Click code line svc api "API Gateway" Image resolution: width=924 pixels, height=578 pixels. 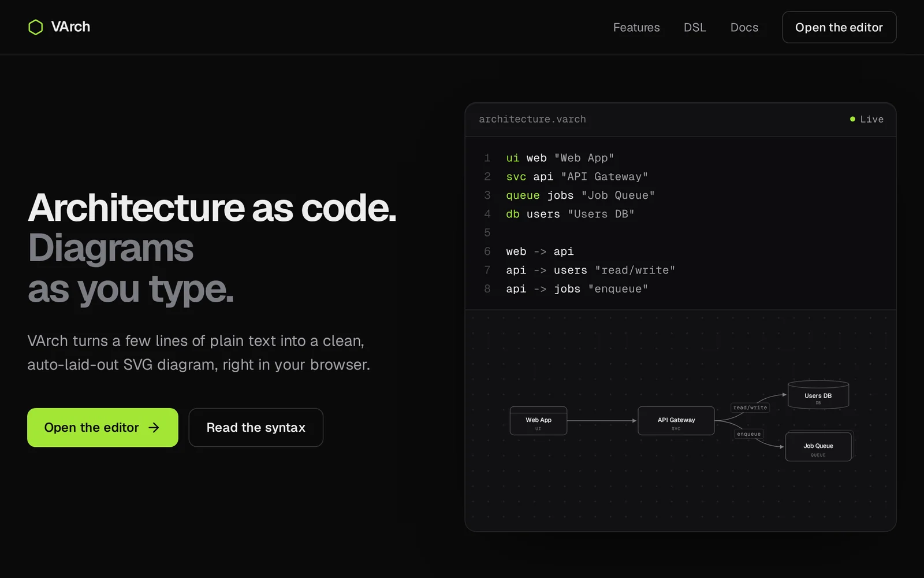click(x=577, y=176)
